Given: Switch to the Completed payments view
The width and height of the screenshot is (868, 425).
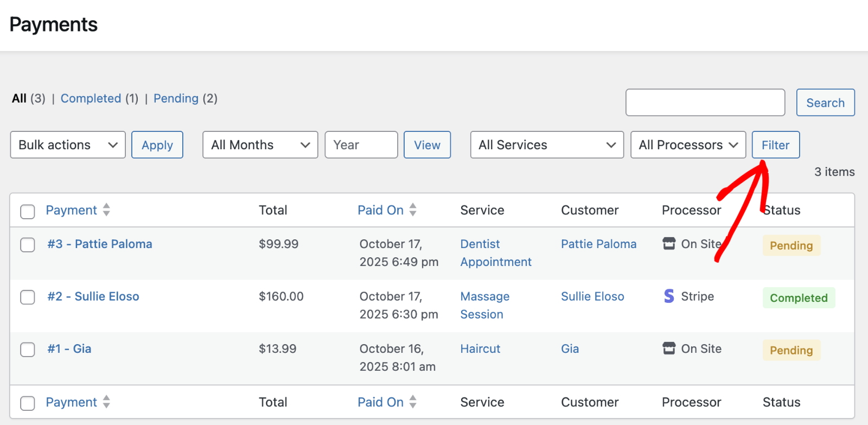Looking at the screenshot, I should tap(91, 98).
